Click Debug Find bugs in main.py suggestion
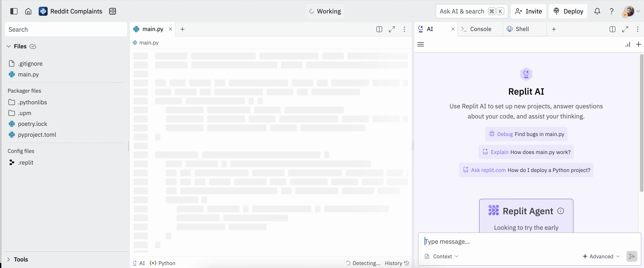This screenshot has width=644, height=268. (526, 134)
